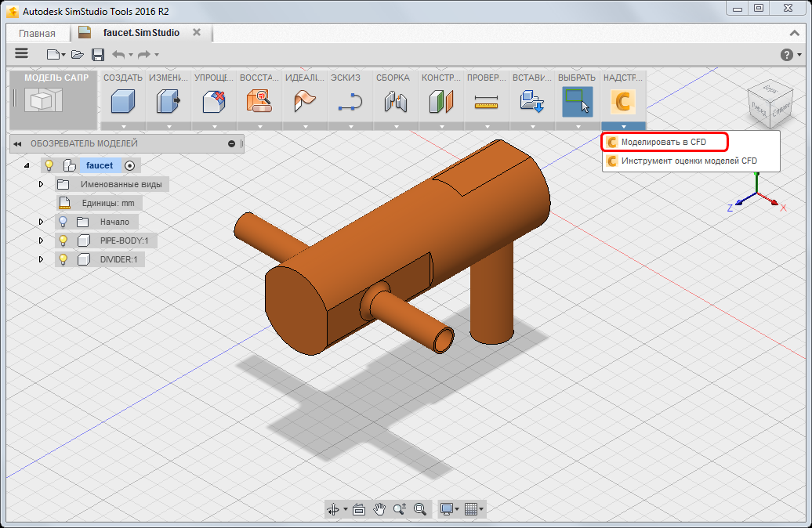Click the Save floppy disk icon
Viewport: 812px width, 528px height.
pos(98,54)
